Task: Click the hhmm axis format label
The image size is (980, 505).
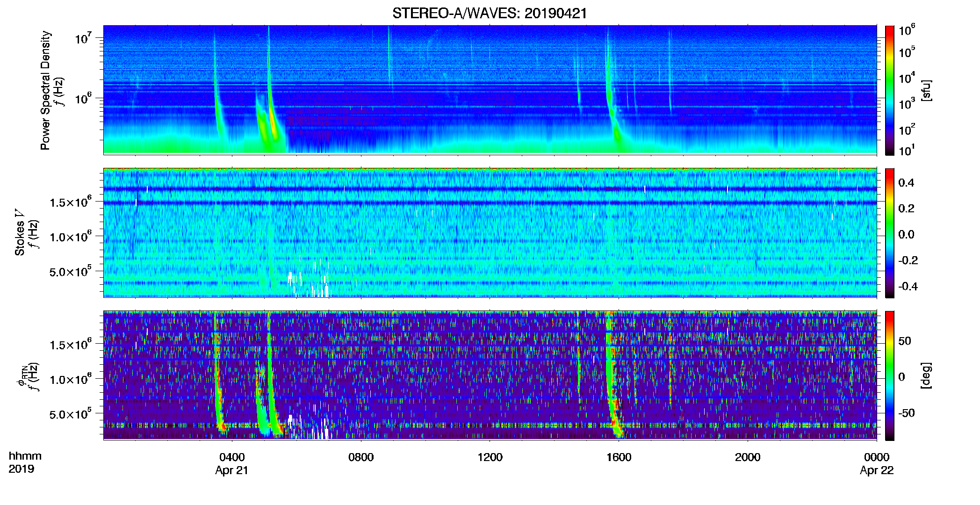Action: click(25, 456)
